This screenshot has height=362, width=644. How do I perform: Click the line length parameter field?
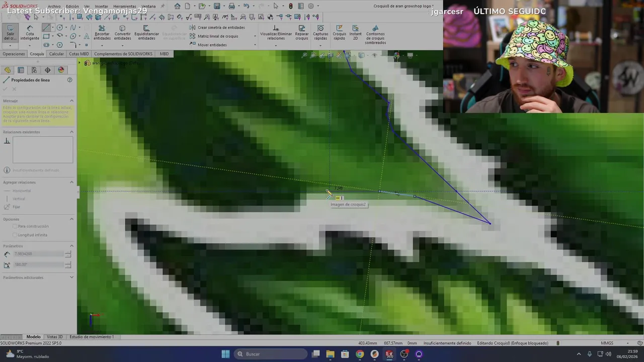tap(39, 254)
